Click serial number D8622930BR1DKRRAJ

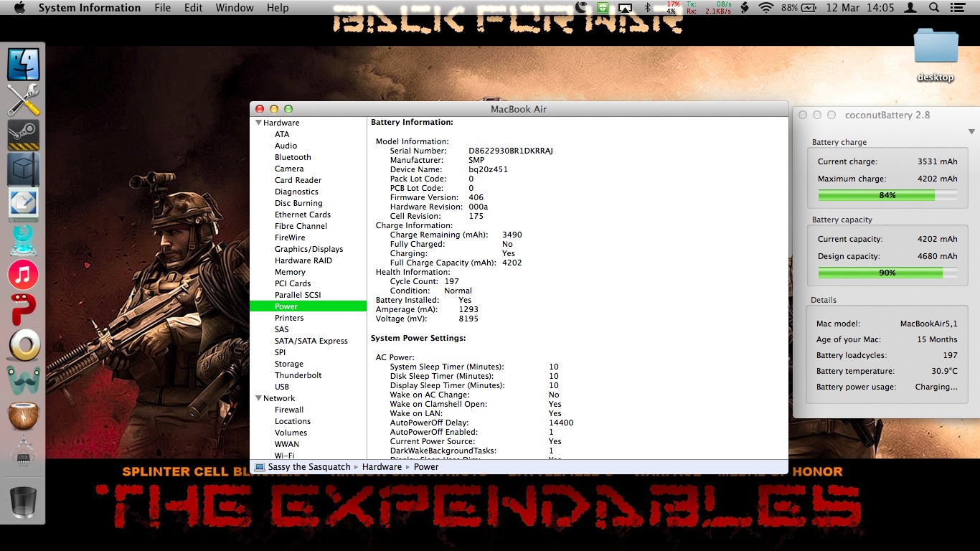point(511,151)
